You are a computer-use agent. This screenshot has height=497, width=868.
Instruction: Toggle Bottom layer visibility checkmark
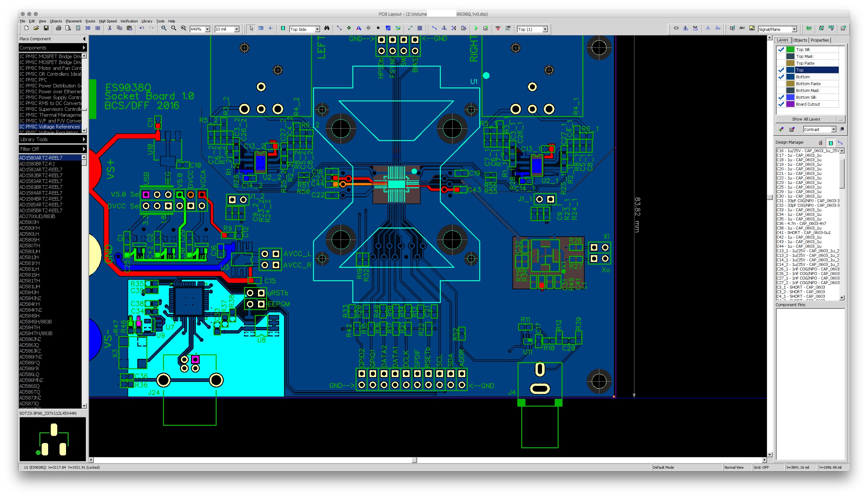(x=781, y=77)
